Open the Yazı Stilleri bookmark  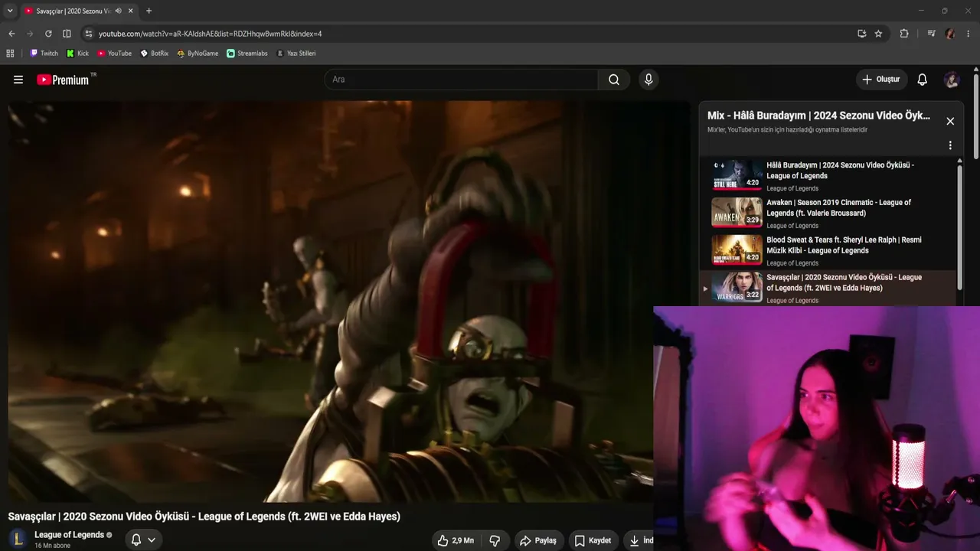pyautogui.click(x=296, y=54)
